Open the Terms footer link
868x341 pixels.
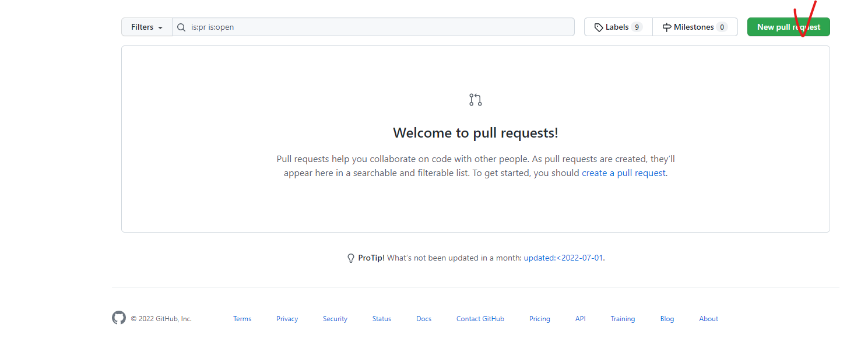[x=242, y=319]
